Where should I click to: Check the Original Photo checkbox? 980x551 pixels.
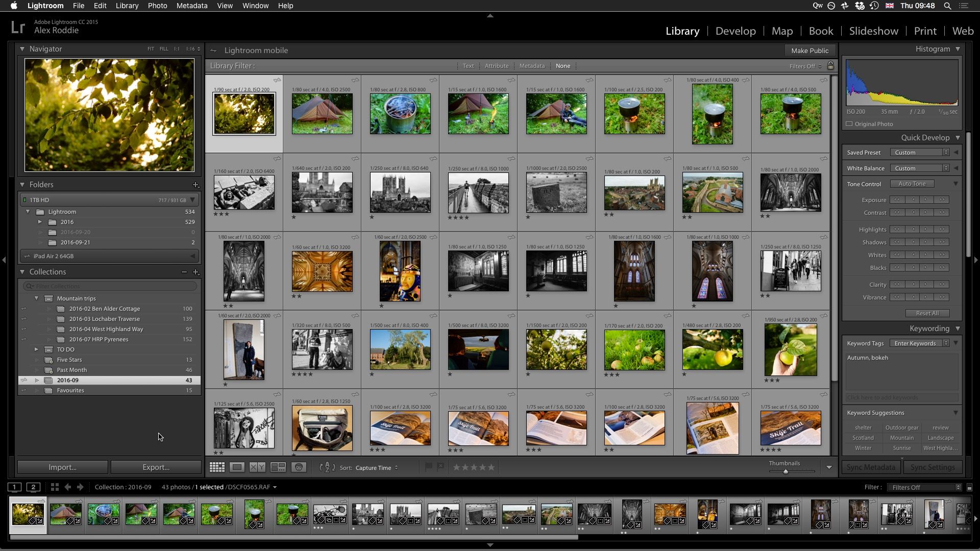[x=848, y=124]
